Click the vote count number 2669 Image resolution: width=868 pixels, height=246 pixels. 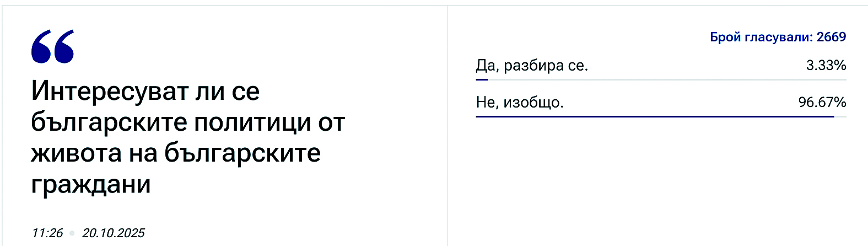pyautogui.click(x=832, y=38)
